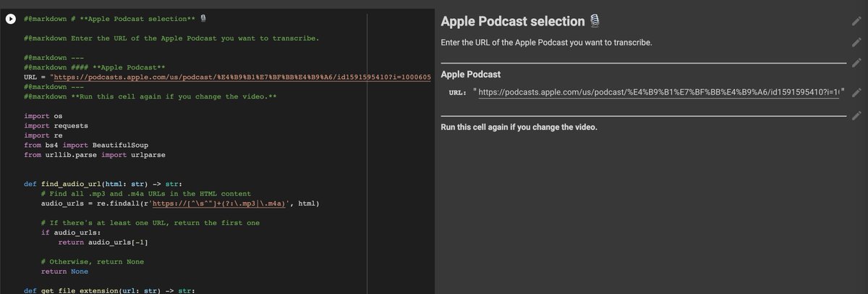
Task: Click the '#@markdown #### **Apple Podcast**' code line
Action: (95, 67)
